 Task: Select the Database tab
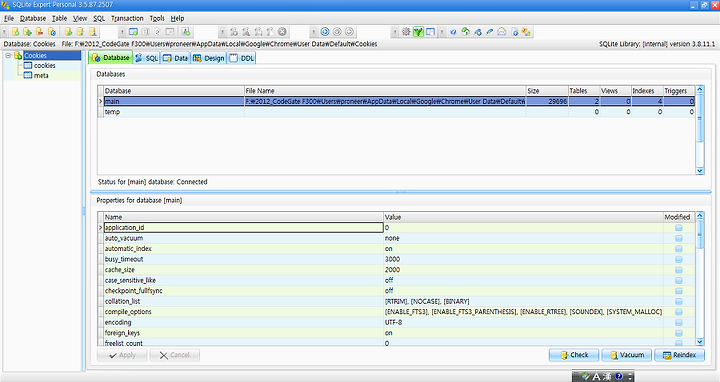tap(111, 58)
